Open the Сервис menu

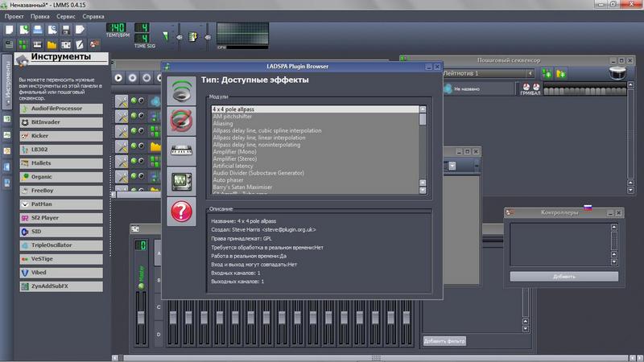(66, 16)
